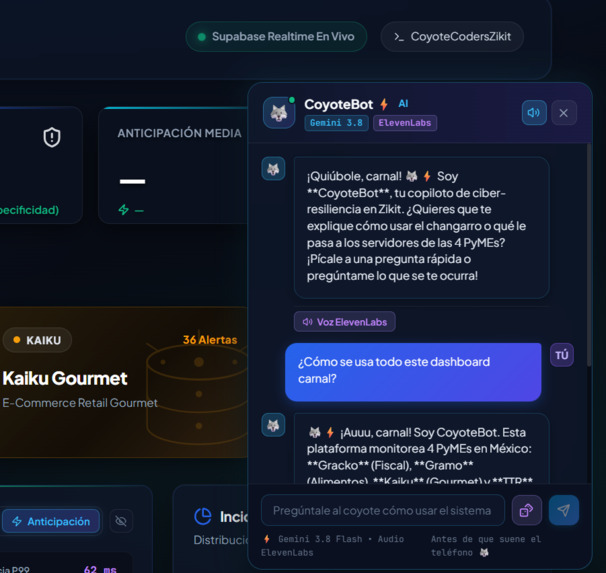Viewport: 606px width, 573px height.
Task: Click the ANTICIPACIÓN MEDIA card label
Action: (179, 133)
